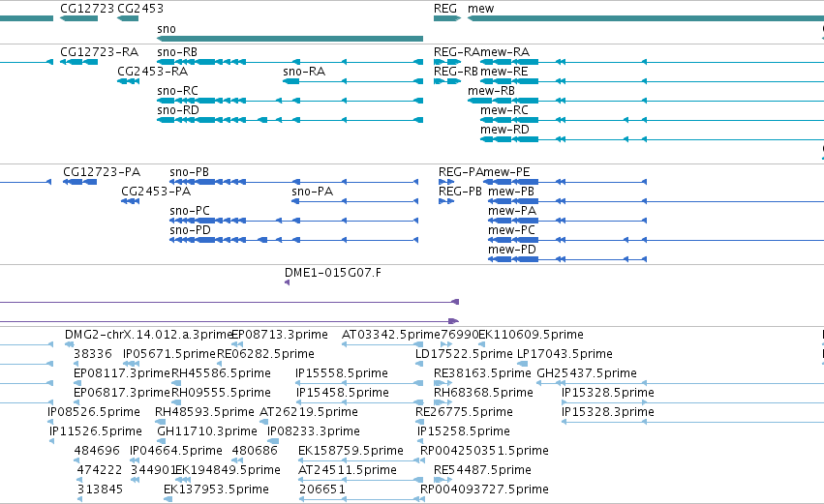Select the REG-PB protein label
Viewport: 824px width, 504px height.
[x=460, y=192]
